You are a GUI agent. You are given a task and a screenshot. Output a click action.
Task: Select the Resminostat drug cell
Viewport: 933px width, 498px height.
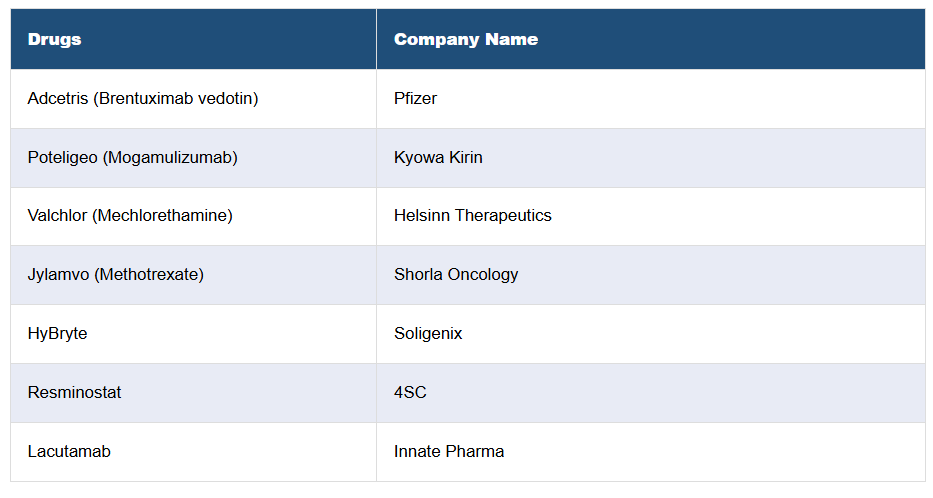click(x=75, y=393)
